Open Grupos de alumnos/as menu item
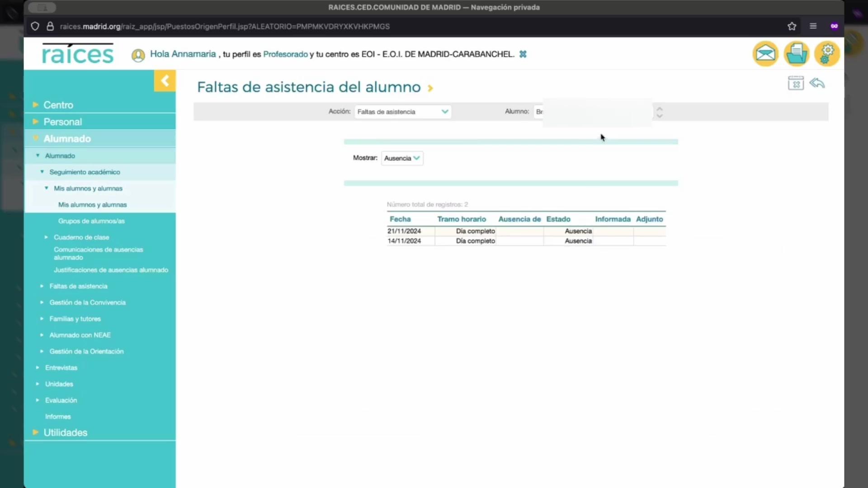Viewport: 868px width, 488px height. (91, 221)
